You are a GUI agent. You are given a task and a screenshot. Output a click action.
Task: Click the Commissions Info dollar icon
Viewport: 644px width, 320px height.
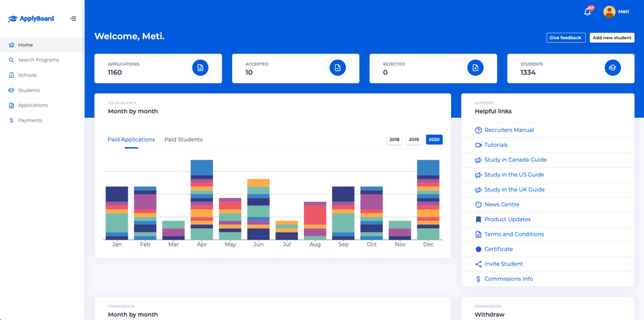478,279
